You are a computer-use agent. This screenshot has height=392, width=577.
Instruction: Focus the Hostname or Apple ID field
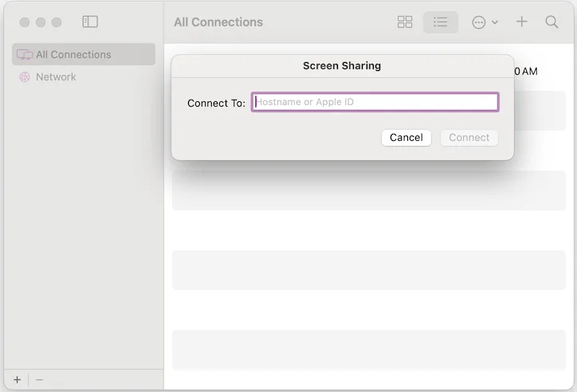[375, 102]
